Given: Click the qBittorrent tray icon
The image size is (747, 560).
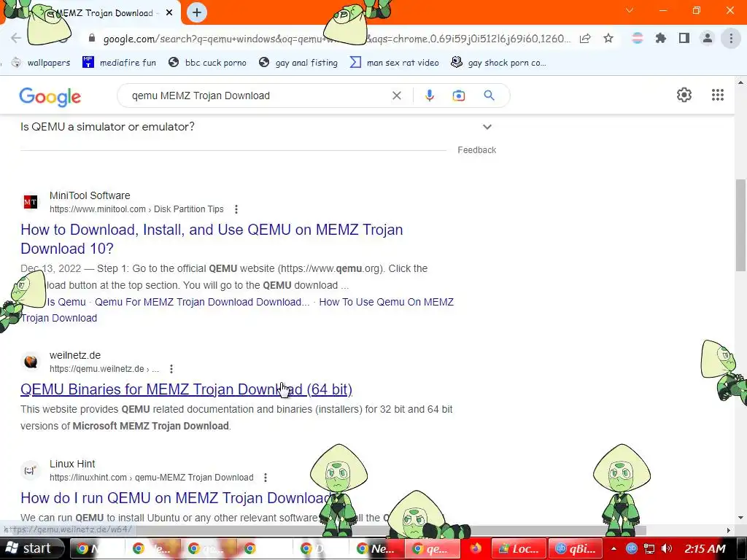Looking at the screenshot, I should (631, 548).
